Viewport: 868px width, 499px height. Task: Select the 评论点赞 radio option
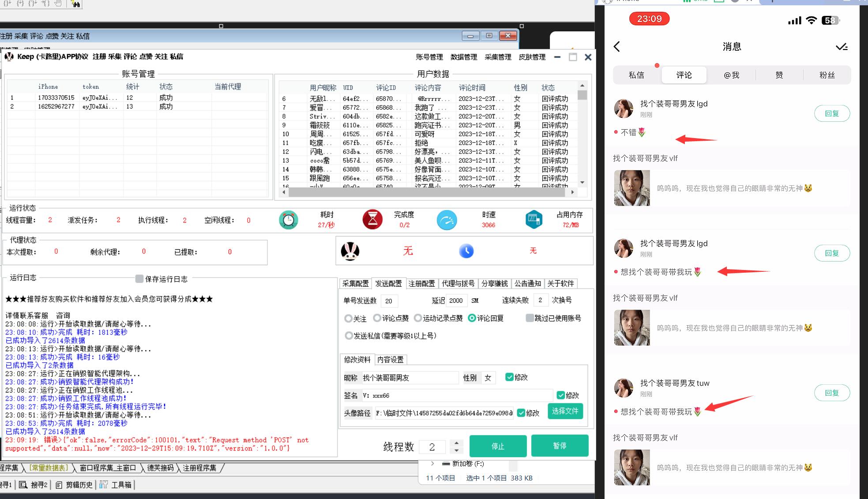click(x=377, y=318)
